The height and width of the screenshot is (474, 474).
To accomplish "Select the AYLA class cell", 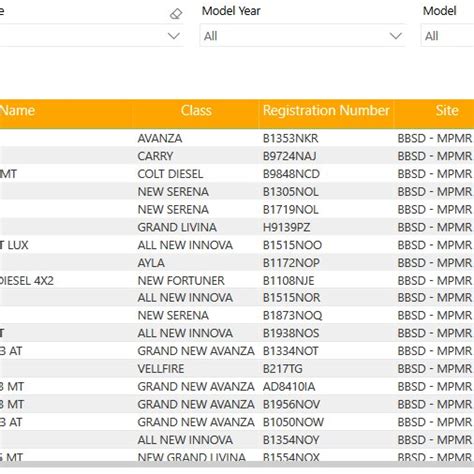I will [151, 263].
